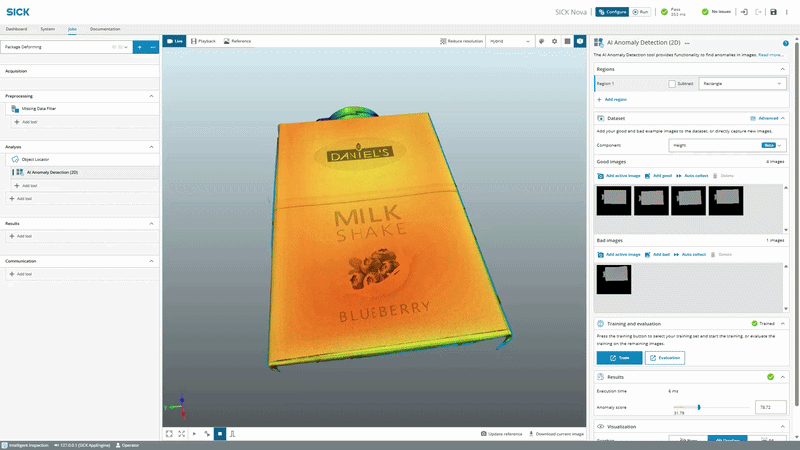This screenshot has width=800, height=450.
Task: Collapse the Preprocessing section
Action: pyautogui.click(x=151, y=96)
